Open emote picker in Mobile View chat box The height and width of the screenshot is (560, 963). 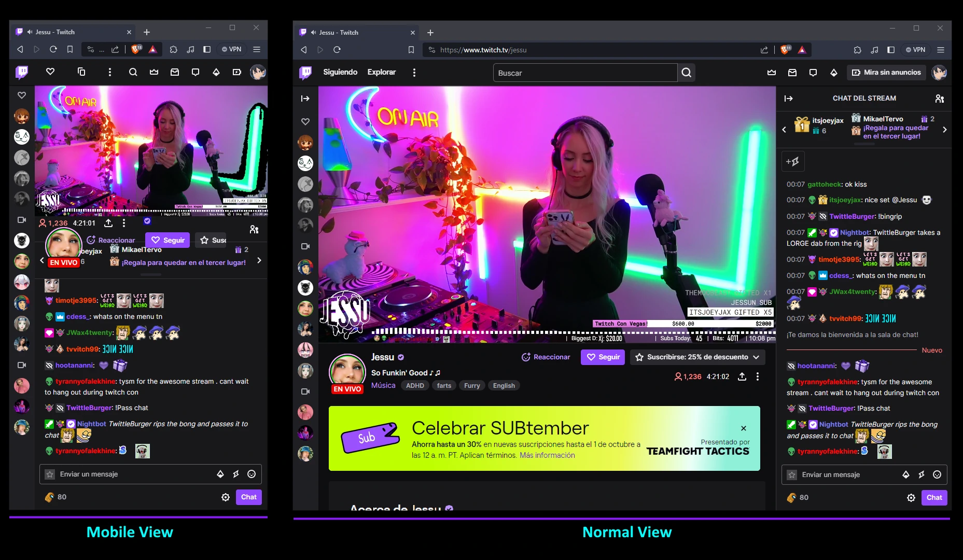[252, 474]
